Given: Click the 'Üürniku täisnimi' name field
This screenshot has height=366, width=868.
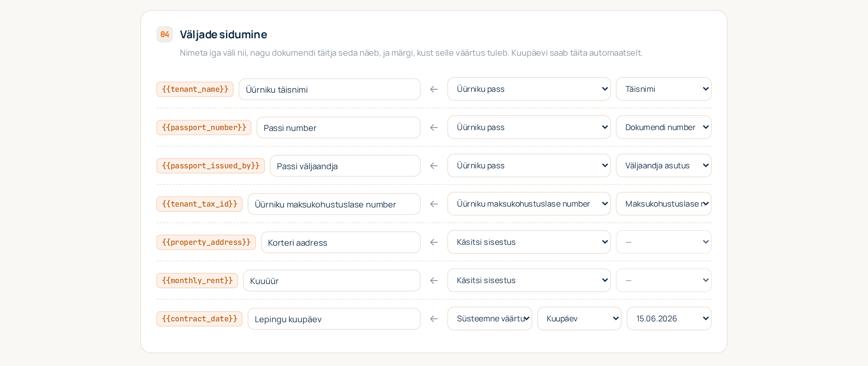Looking at the screenshot, I should [x=330, y=89].
